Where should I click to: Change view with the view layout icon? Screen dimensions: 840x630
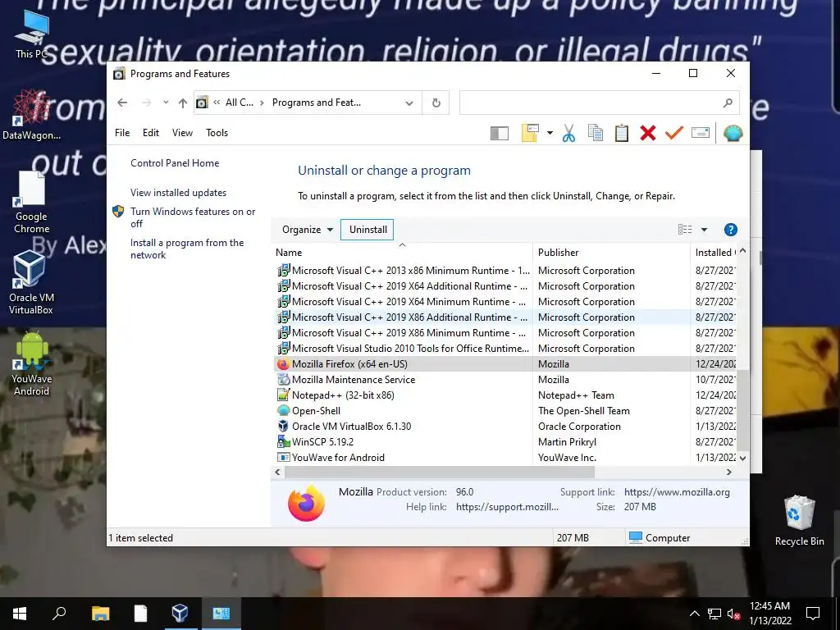pos(685,230)
